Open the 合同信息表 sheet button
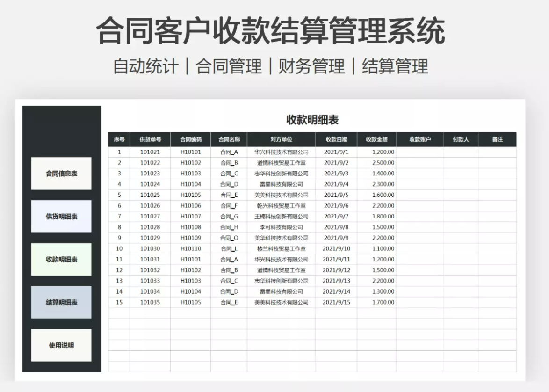The image size is (549, 392). pos(61,174)
